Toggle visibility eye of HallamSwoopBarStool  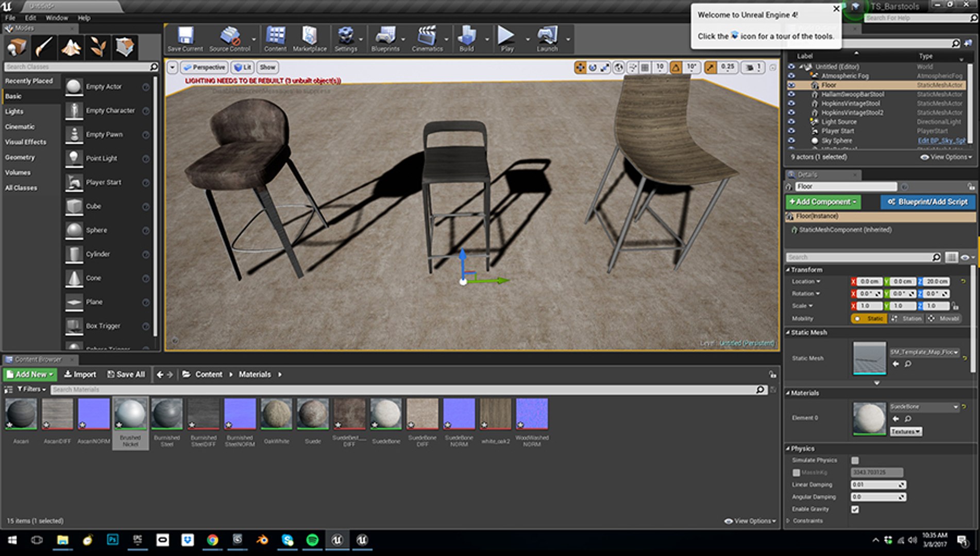tap(791, 94)
